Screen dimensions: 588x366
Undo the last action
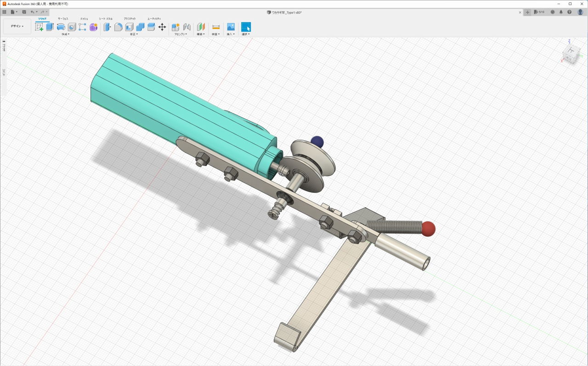[33, 12]
